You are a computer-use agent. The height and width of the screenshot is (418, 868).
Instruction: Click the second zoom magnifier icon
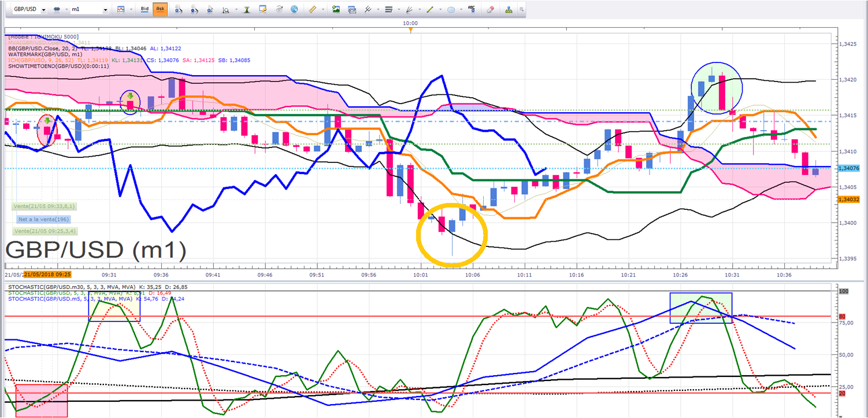pyautogui.click(x=195, y=10)
